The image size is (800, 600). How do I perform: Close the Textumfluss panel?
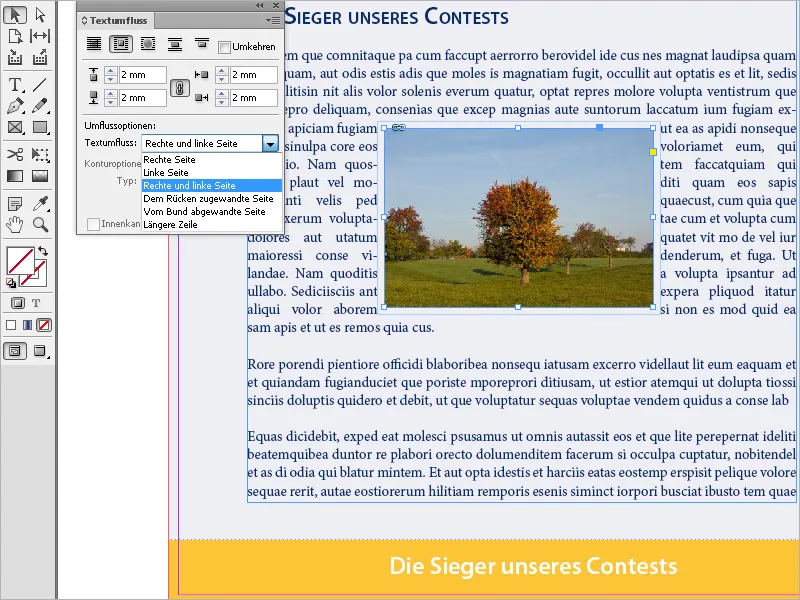point(276,5)
